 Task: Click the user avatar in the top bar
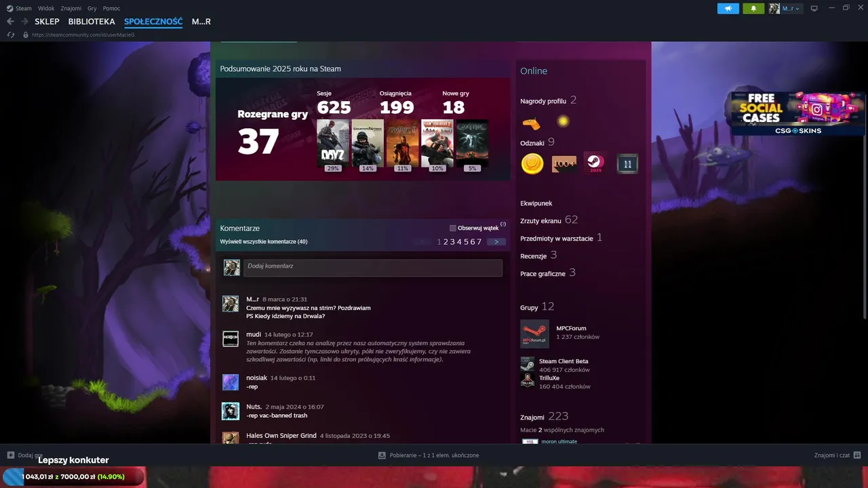(x=774, y=8)
